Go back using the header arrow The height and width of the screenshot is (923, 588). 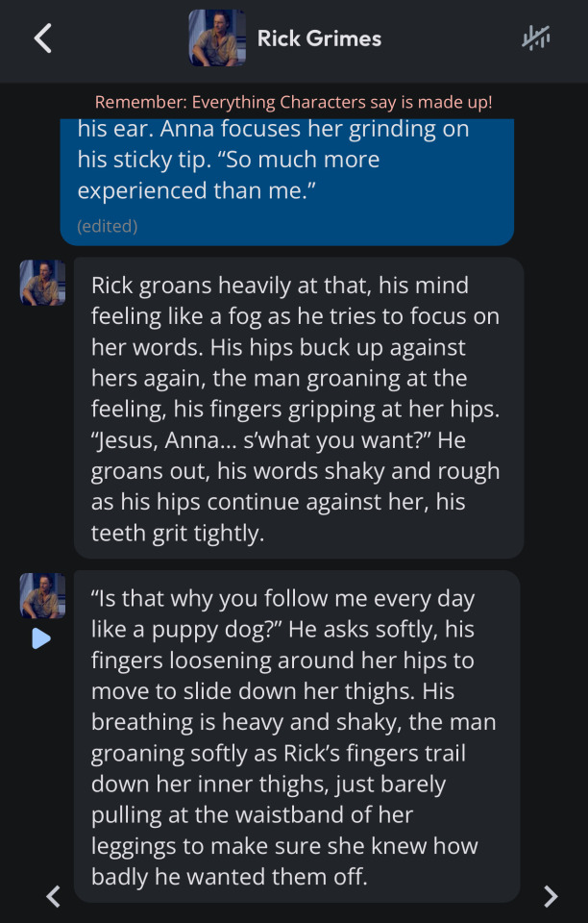(42, 38)
